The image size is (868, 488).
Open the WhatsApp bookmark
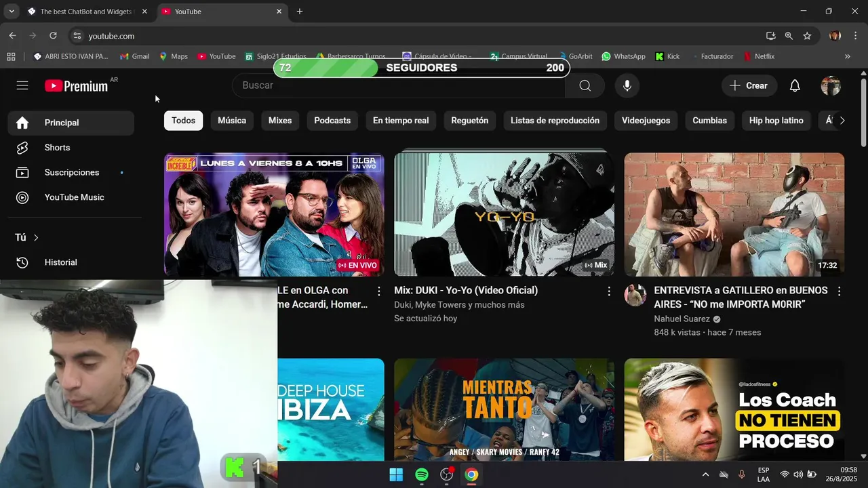click(623, 56)
